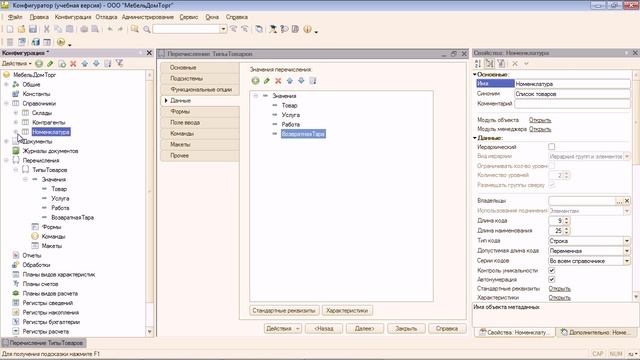Click the magnifier search icon
Screen dimensions: 640x360
[147, 29]
